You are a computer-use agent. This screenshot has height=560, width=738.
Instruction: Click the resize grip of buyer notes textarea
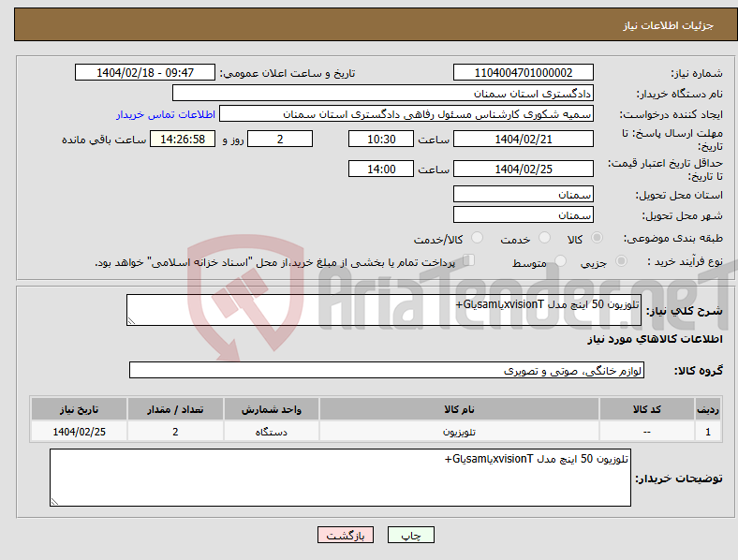tap(54, 502)
